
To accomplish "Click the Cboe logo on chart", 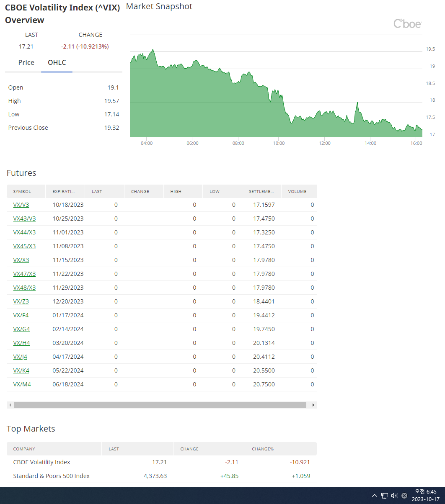I will 407,24.
